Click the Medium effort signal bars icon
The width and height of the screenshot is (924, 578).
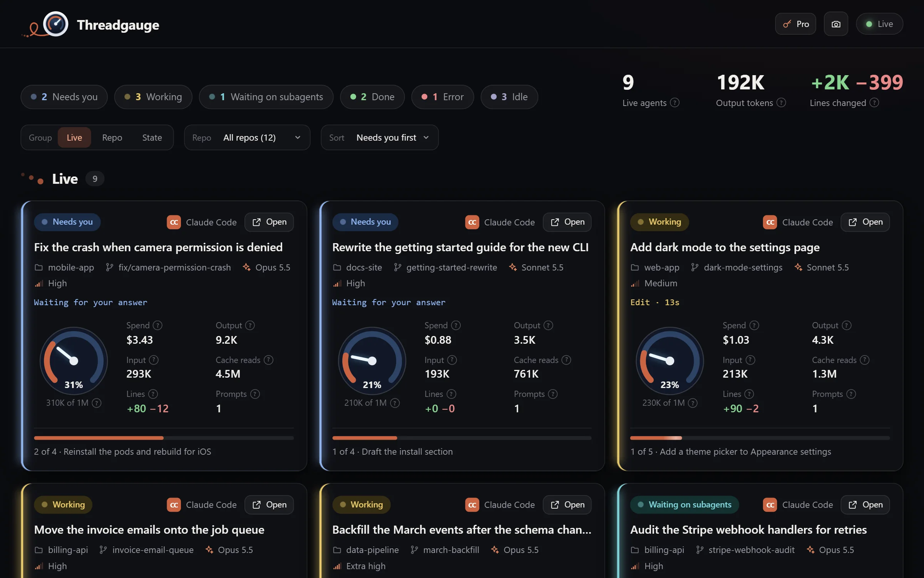click(x=635, y=284)
